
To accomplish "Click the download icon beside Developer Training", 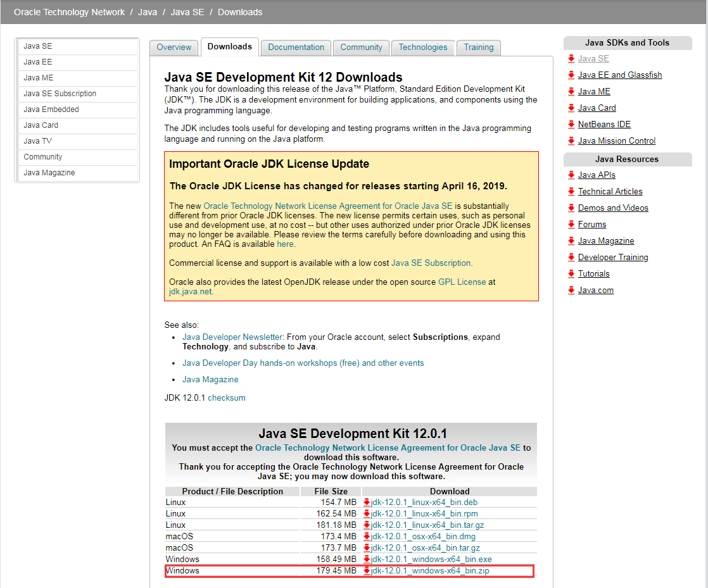I will pos(572,257).
